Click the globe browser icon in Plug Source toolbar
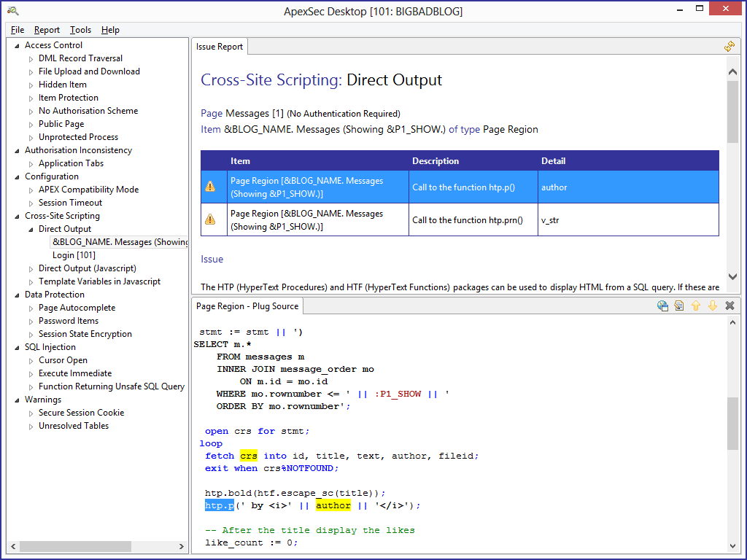 [662, 306]
